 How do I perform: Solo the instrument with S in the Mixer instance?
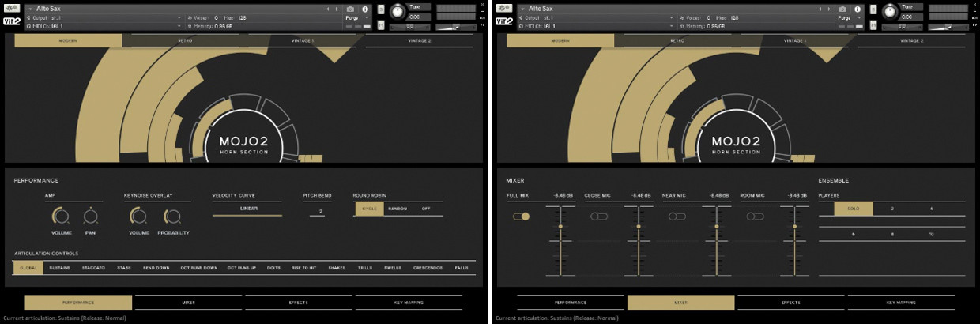874,9
